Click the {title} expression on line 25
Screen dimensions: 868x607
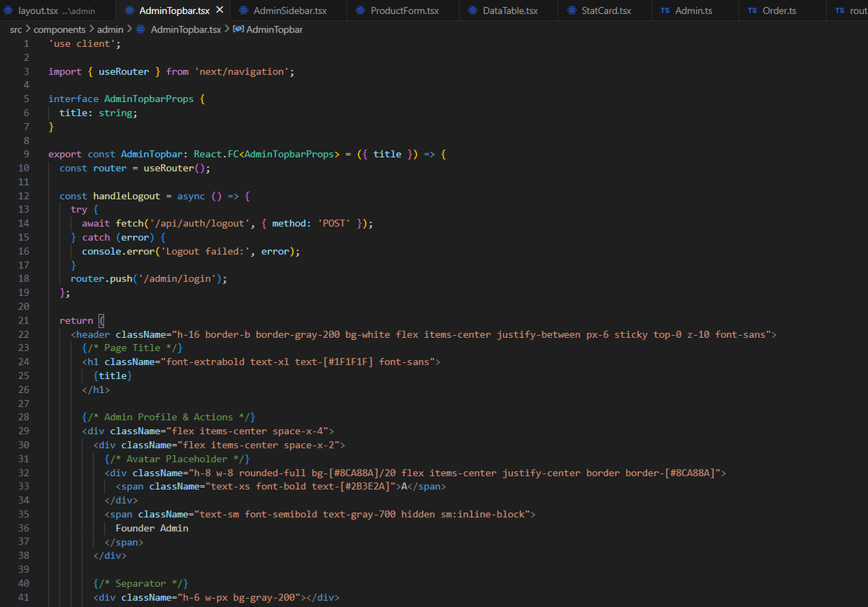coord(112,375)
